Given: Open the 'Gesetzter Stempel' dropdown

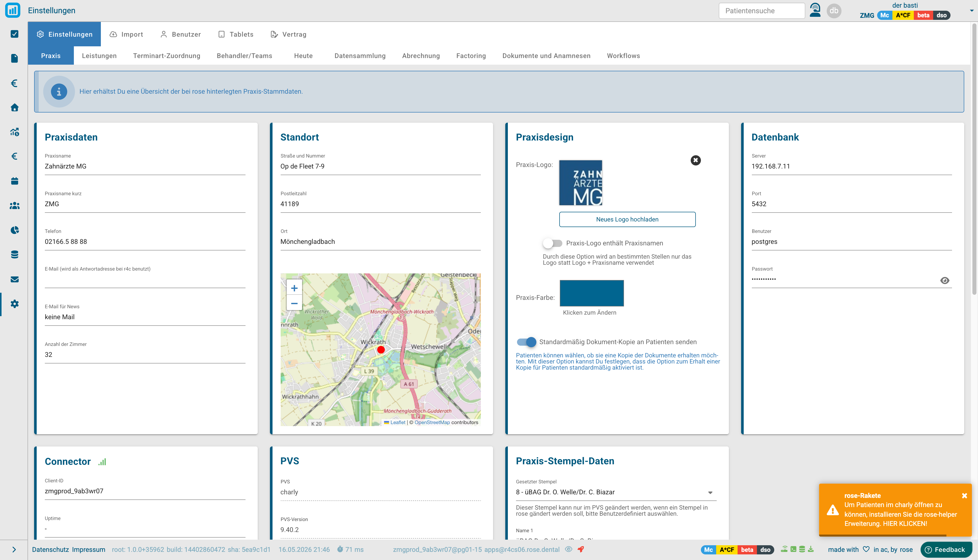Looking at the screenshot, I should [616, 492].
